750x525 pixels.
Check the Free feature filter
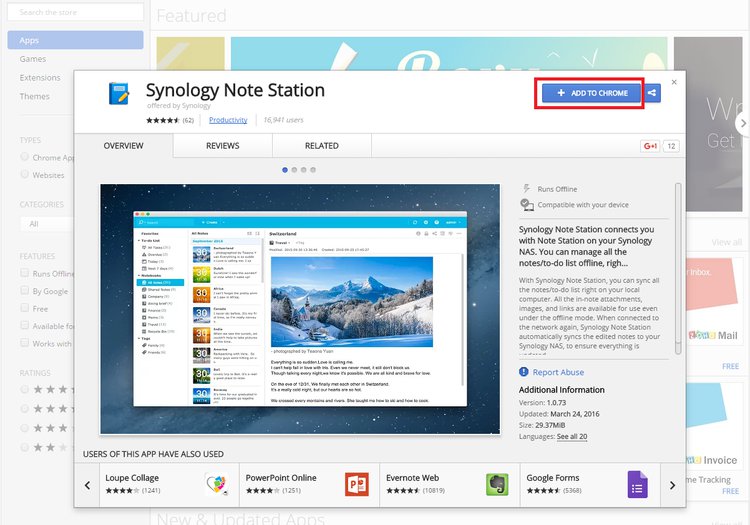24,308
